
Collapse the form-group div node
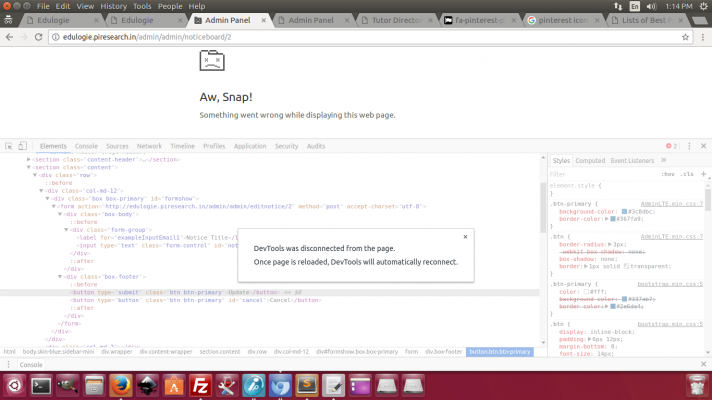click(x=69, y=229)
